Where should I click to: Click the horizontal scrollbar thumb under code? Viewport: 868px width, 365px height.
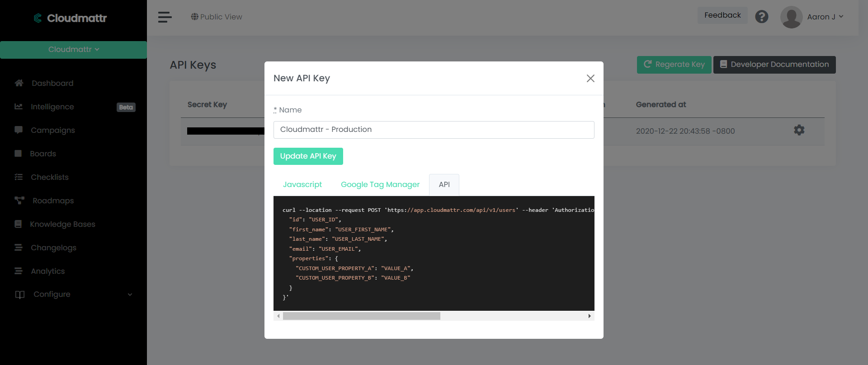coord(362,316)
